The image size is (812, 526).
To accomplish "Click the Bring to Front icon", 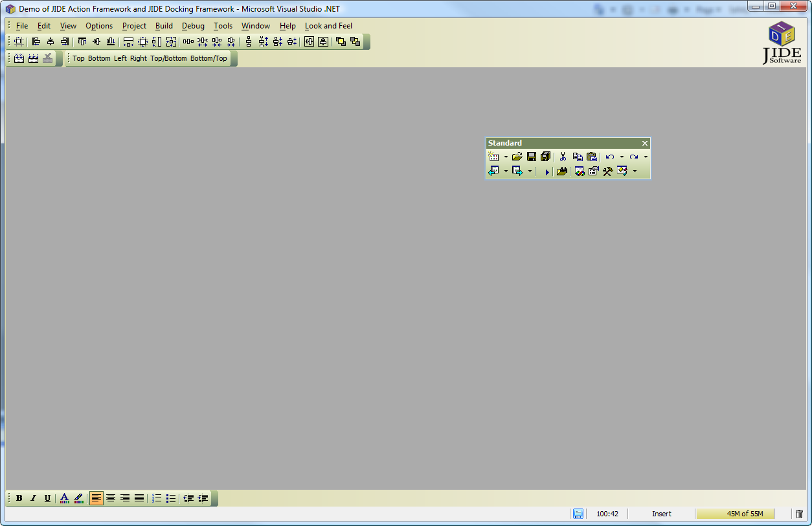I will coord(341,41).
